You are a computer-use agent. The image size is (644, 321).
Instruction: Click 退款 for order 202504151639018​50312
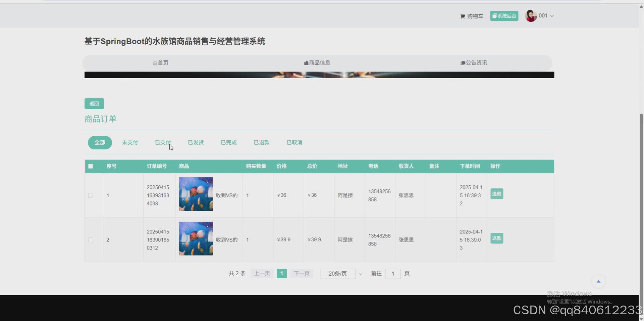(x=496, y=238)
